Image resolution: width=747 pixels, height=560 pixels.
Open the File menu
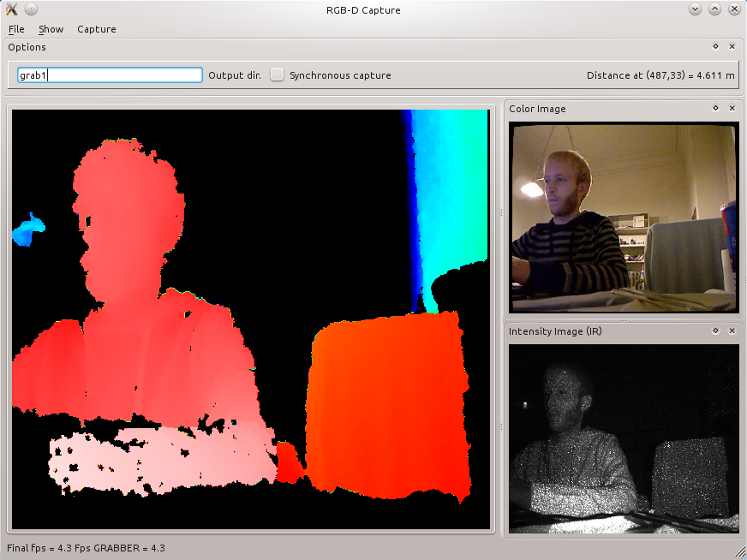point(16,29)
